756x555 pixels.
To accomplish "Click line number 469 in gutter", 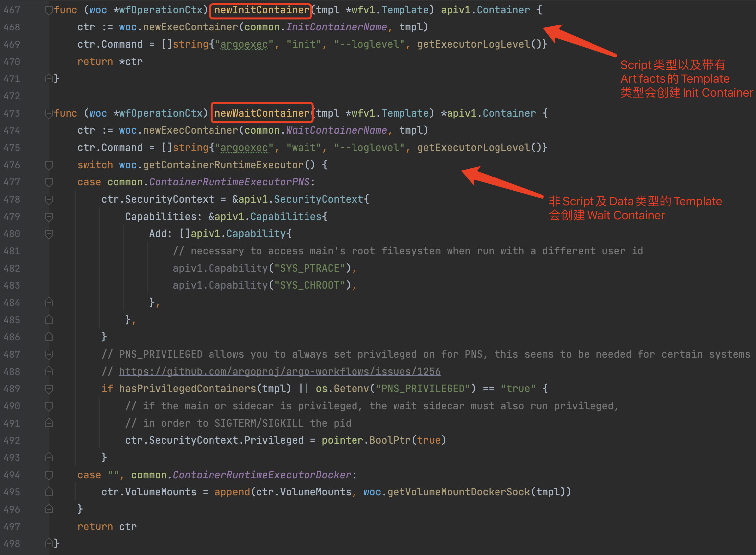I will pyautogui.click(x=12, y=44).
